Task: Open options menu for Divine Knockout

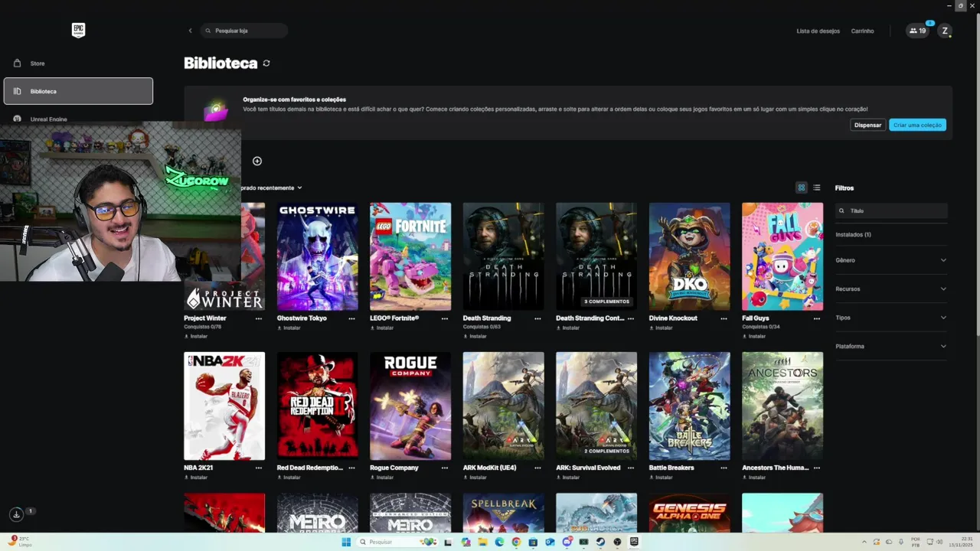Action: pyautogui.click(x=724, y=318)
